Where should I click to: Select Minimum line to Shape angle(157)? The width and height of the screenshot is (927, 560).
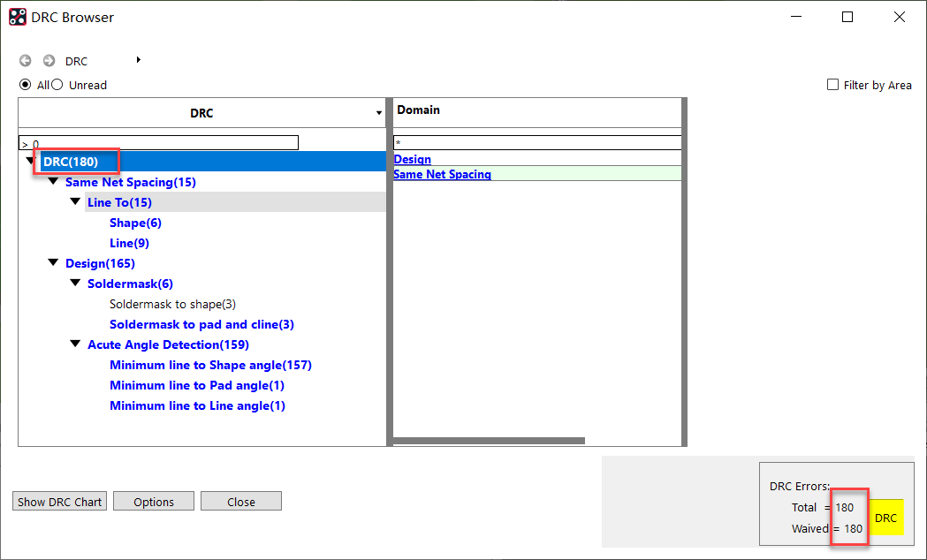point(210,365)
